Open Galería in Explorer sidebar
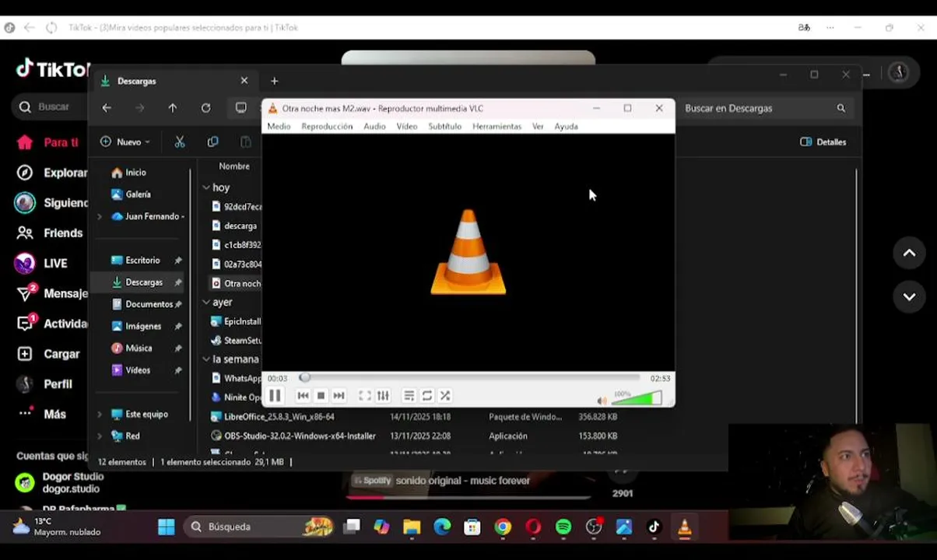937x560 pixels. coord(132,194)
